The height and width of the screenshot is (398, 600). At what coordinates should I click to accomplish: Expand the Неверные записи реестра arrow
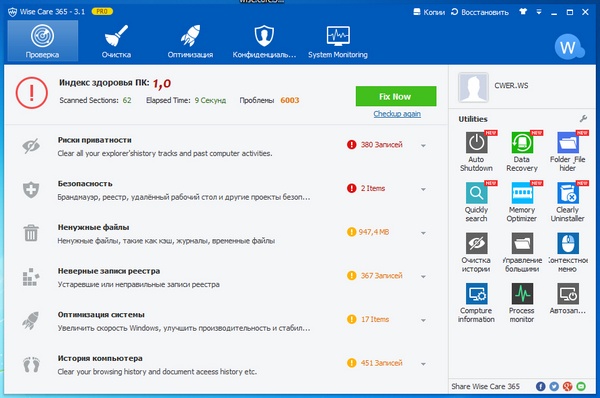(x=423, y=276)
